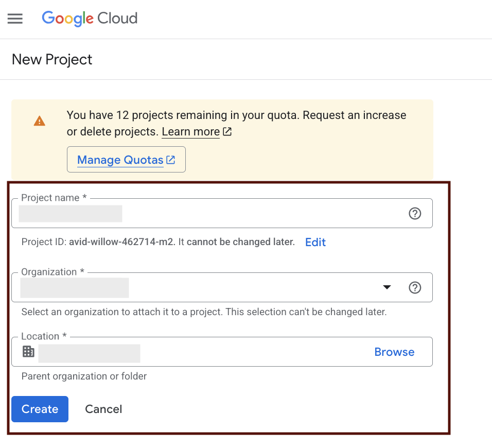The height and width of the screenshot is (448, 492).
Task: Create the new project
Action: (x=40, y=409)
